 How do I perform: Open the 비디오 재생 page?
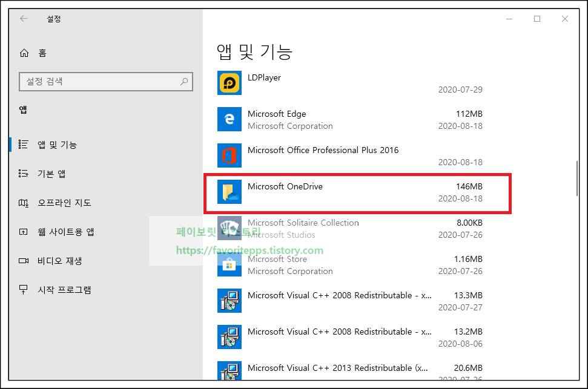point(59,261)
